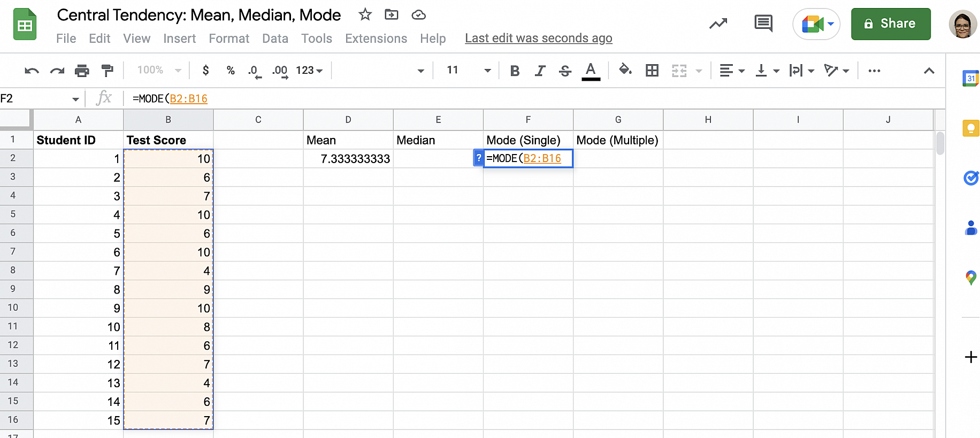
Task: Open the Insert menu
Action: [180, 39]
